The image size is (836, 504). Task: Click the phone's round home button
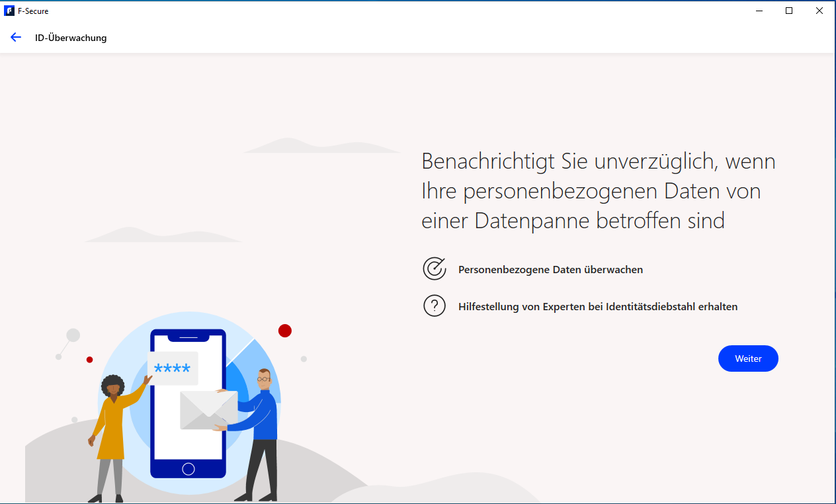click(188, 469)
